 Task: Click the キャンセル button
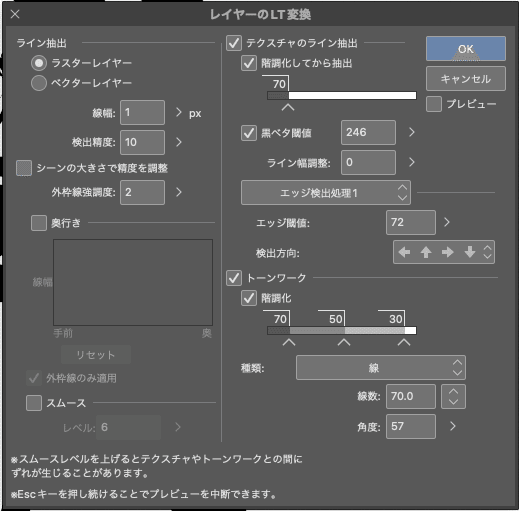[466, 79]
